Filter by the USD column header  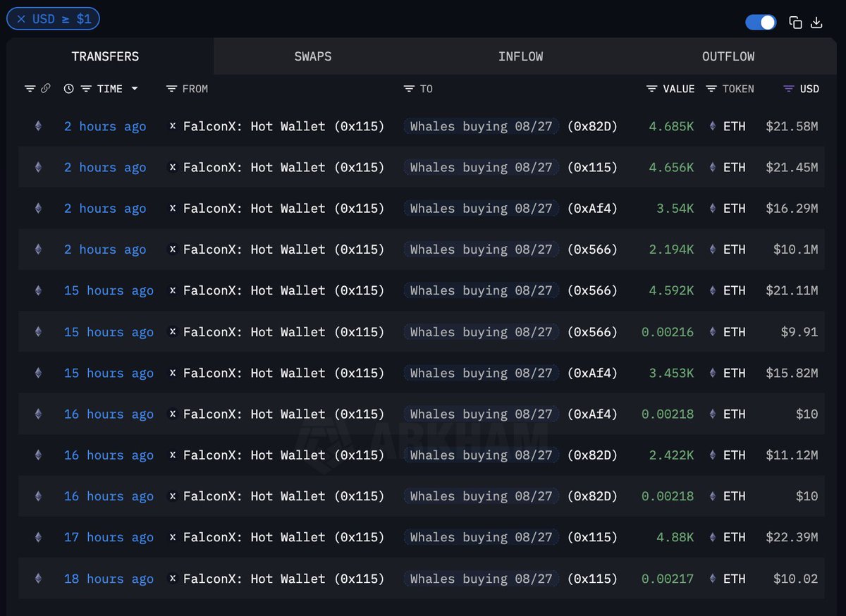pyautogui.click(x=801, y=89)
